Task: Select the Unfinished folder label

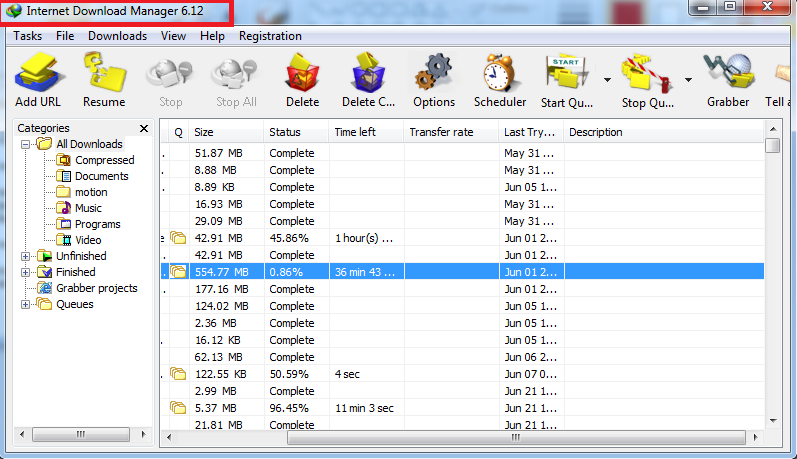Action: 81,256
